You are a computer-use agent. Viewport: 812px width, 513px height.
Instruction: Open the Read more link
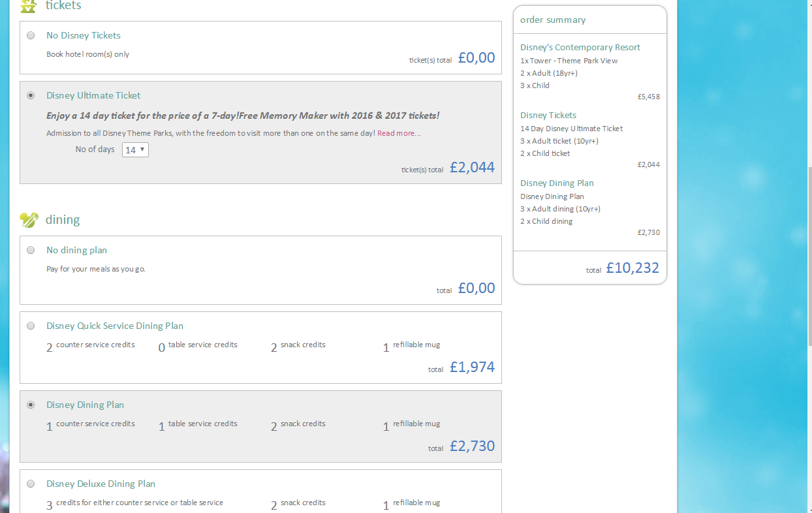399,133
